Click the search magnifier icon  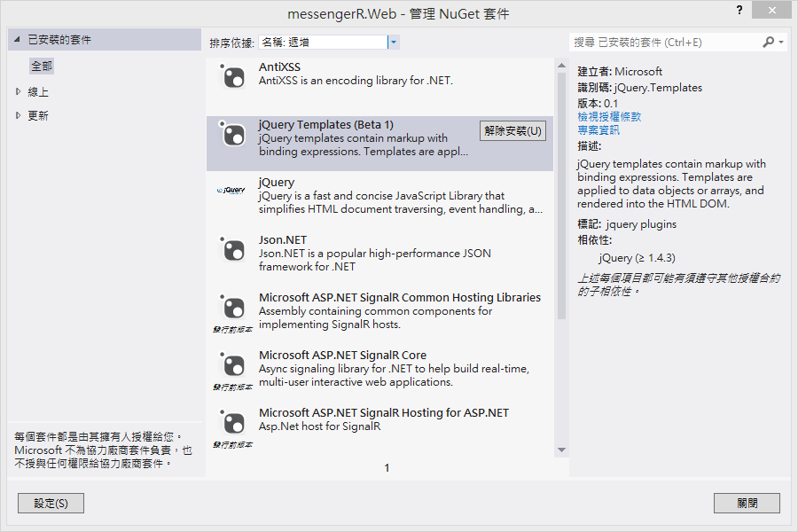769,43
